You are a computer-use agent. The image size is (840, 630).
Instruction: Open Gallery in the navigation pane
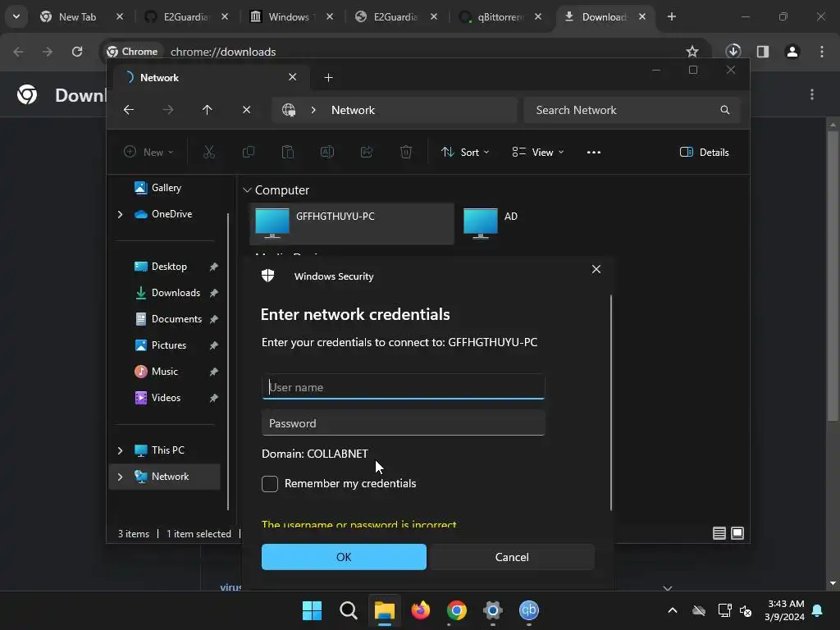click(166, 188)
